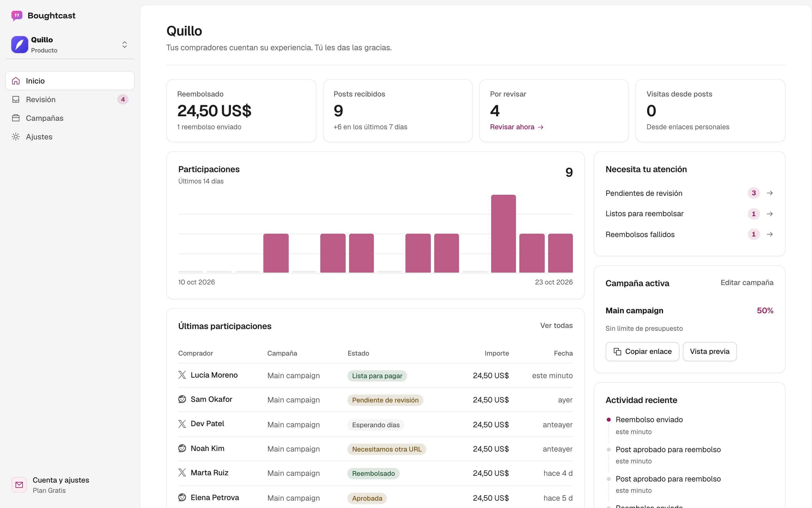Open arrow for Listos para reembolsar
This screenshot has width=812, height=508.
[770, 214]
